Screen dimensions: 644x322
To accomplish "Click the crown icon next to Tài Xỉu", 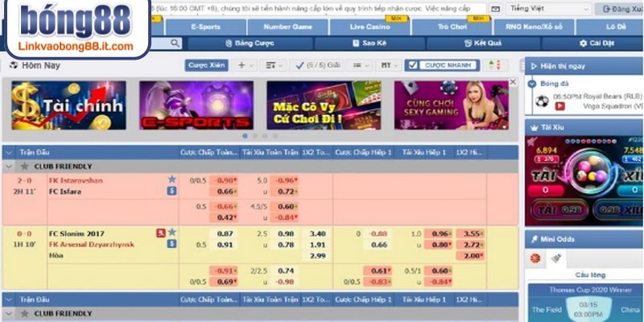I will pos(535,127).
